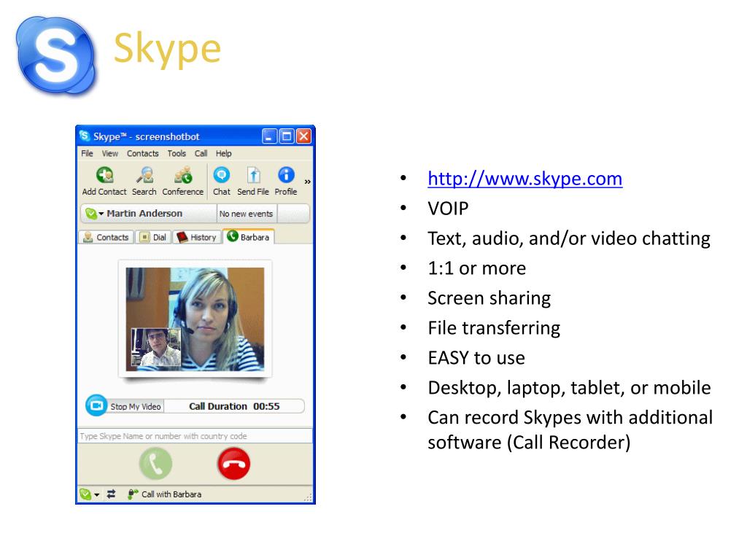Click the VOIP bullet text
Viewport: 747px width, 560px height.
[448, 209]
